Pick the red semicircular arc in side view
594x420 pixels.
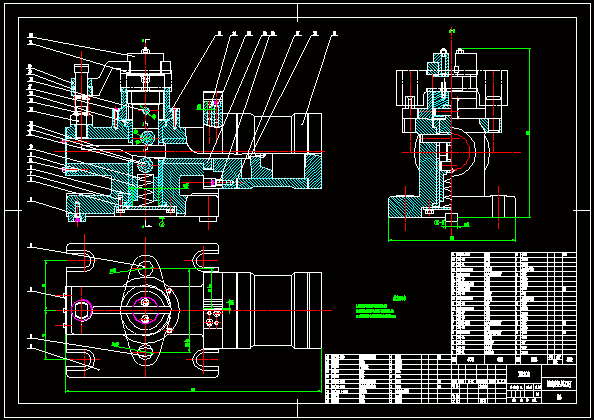coord(462,152)
